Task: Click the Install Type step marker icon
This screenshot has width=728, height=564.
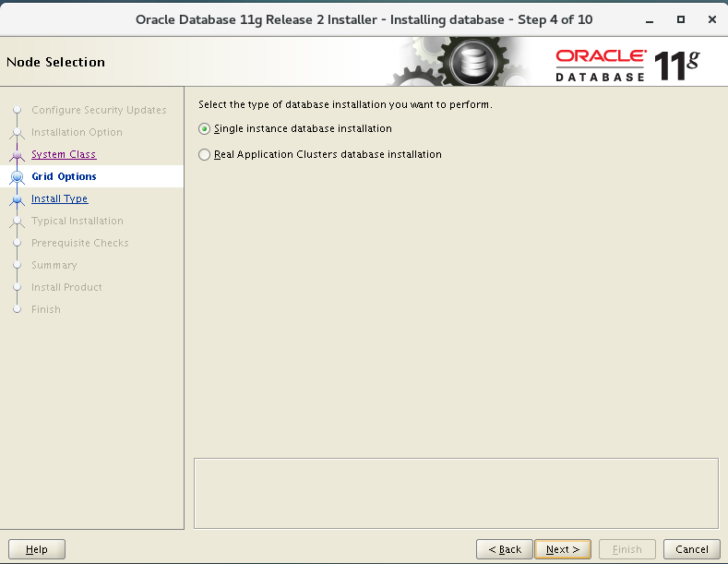Action: coord(18,198)
